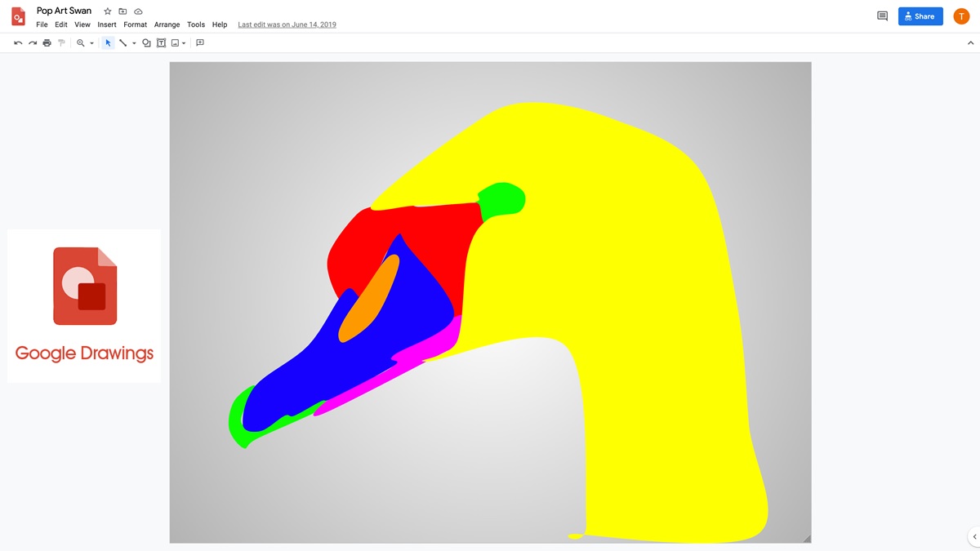The width and height of the screenshot is (980, 551).
Task: Use the Undo icon
Action: coord(18,42)
